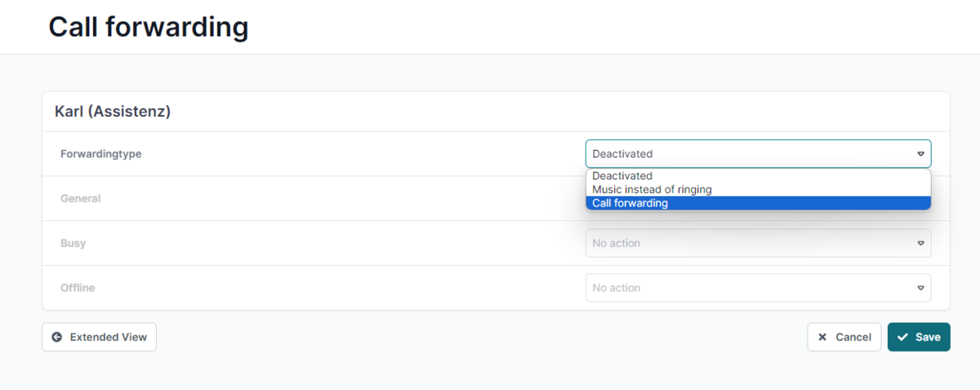980x390 pixels.
Task: Open the Busy No action dropdown
Action: pos(758,243)
